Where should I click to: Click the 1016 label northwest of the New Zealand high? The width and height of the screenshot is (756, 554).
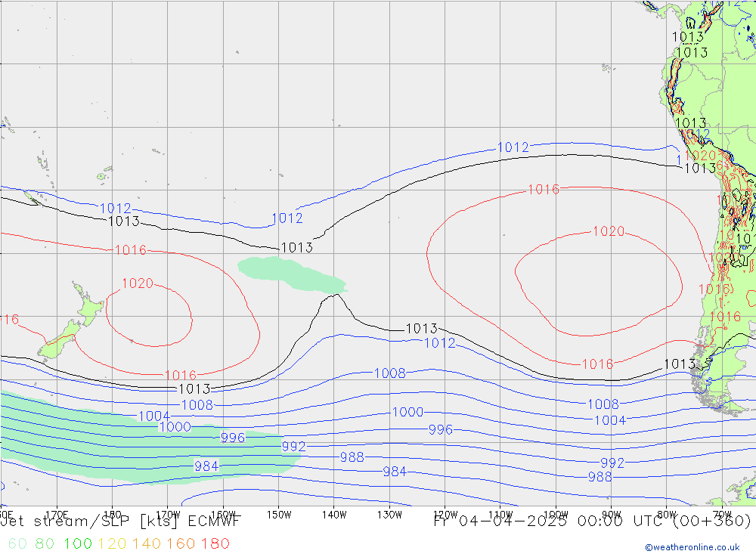click(130, 249)
